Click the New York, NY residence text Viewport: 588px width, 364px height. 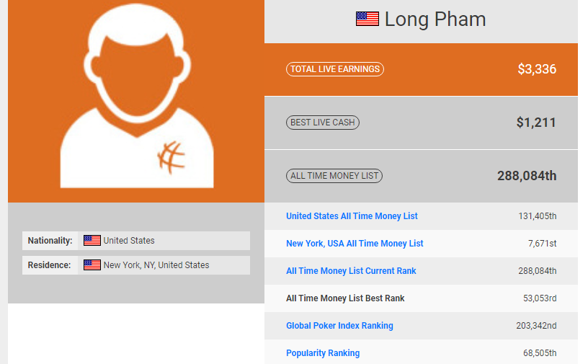(156, 265)
